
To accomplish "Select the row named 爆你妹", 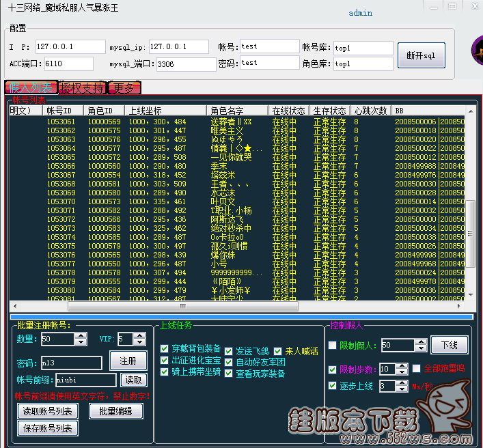I will tap(237, 255).
